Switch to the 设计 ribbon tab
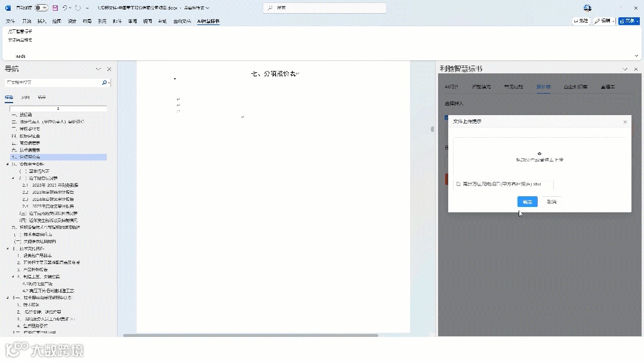The height and width of the screenshot is (362, 644). pos(72,21)
